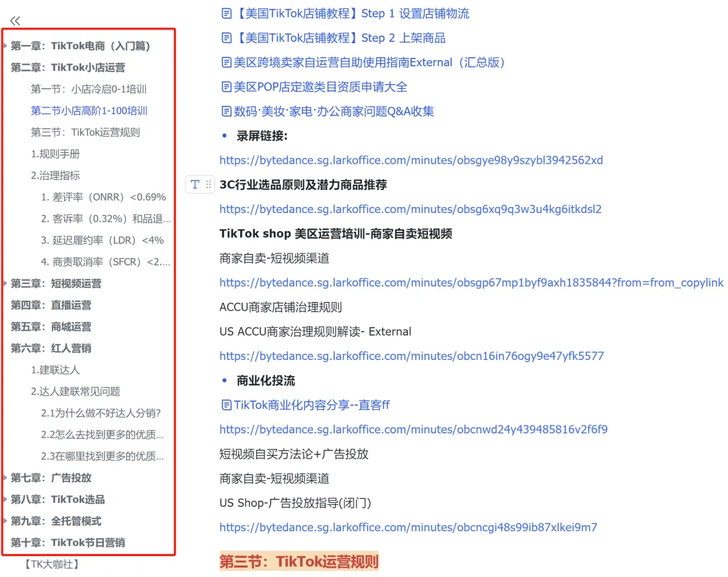The height and width of the screenshot is (577, 728).
Task: Open 美区跨境卖家自运营自助使用指南External link
Action: coord(369,63)
